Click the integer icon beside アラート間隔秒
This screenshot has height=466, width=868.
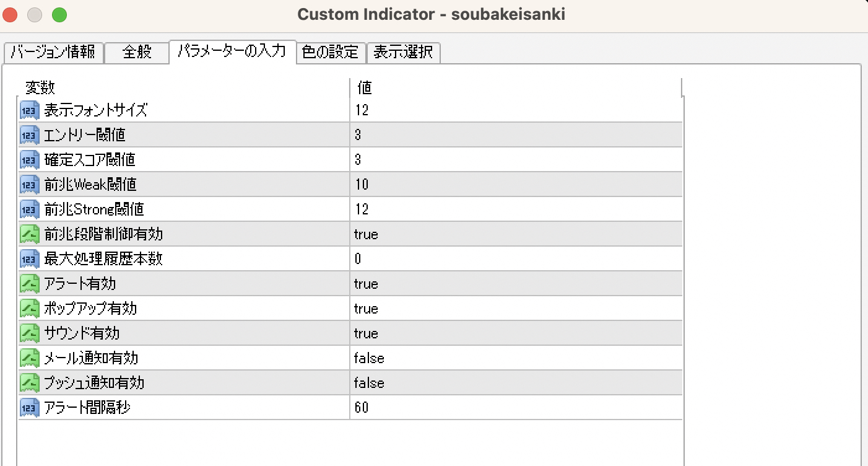coord(30,408)
